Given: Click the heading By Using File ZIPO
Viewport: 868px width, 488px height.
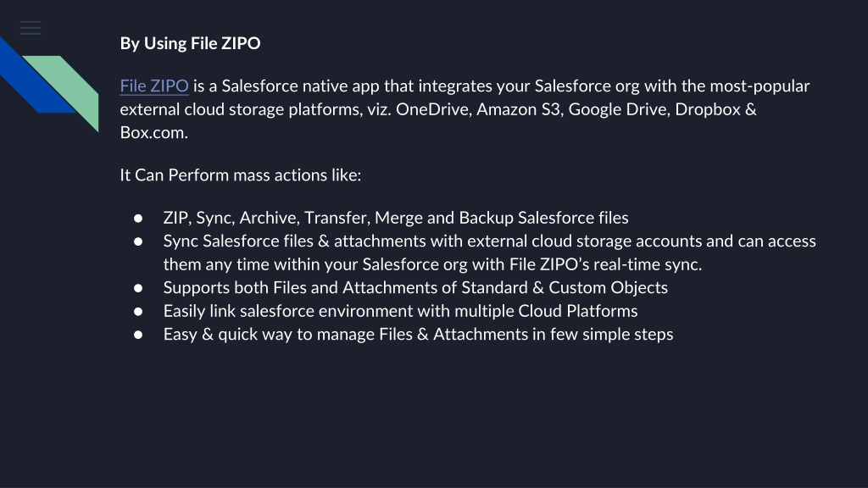Looking at the screenshot, I should 191,43.
